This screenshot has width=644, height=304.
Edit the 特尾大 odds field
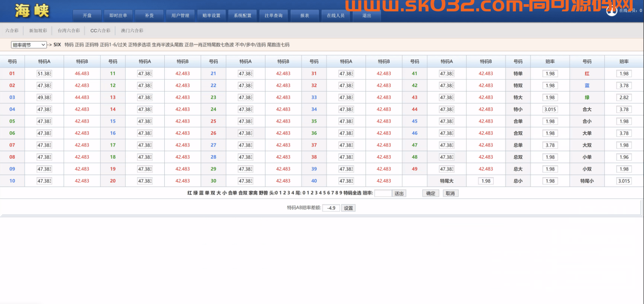[486, 181]
